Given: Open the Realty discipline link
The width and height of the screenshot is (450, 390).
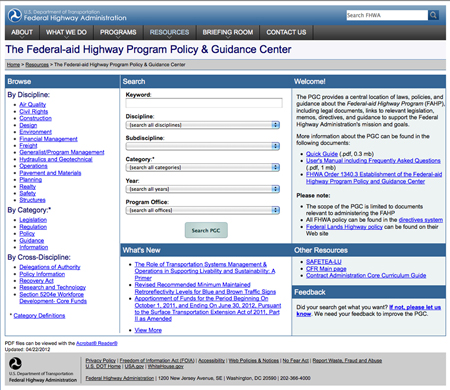Looking at the screenshot, I should pos(28,187).
